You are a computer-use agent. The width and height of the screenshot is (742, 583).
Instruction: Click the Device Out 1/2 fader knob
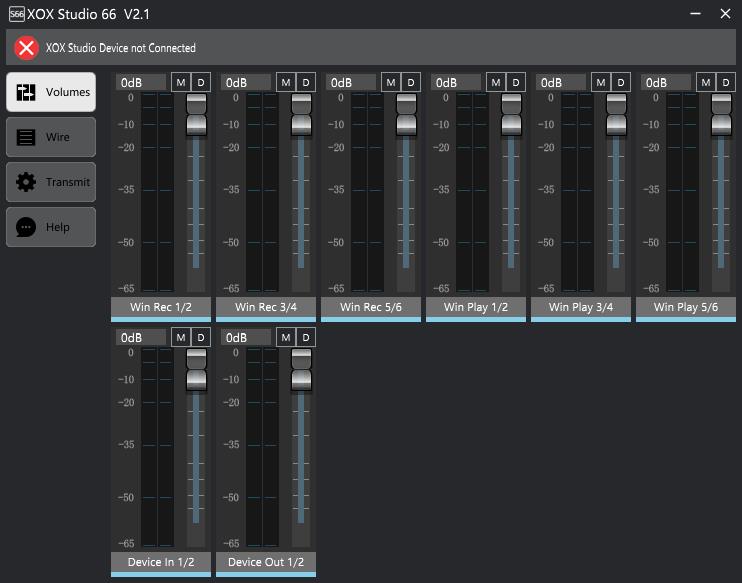(301, 370)
